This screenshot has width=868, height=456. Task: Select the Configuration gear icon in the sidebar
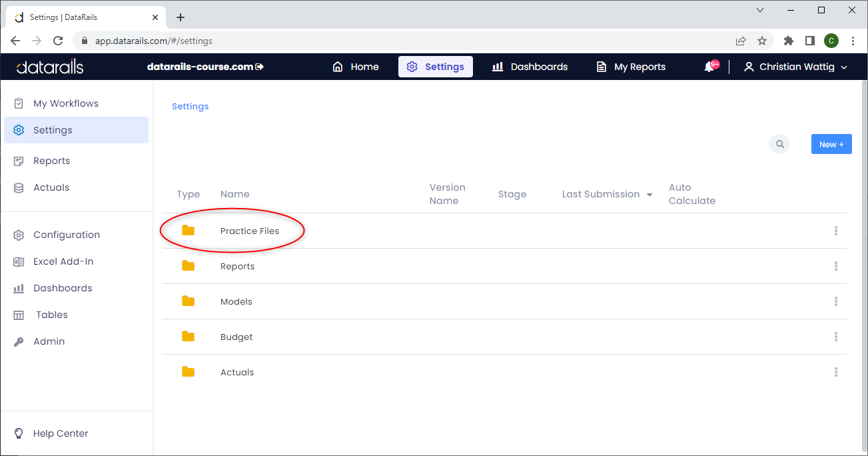tap(19, 235)
